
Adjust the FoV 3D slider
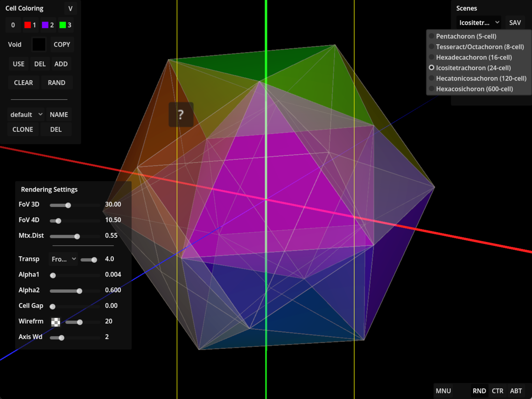(75, 205)
